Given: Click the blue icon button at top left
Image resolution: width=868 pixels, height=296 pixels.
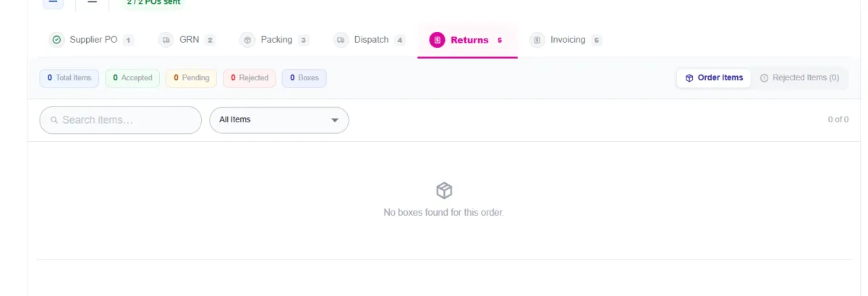Looking at the screenshot, I should [x=53, y=2].
